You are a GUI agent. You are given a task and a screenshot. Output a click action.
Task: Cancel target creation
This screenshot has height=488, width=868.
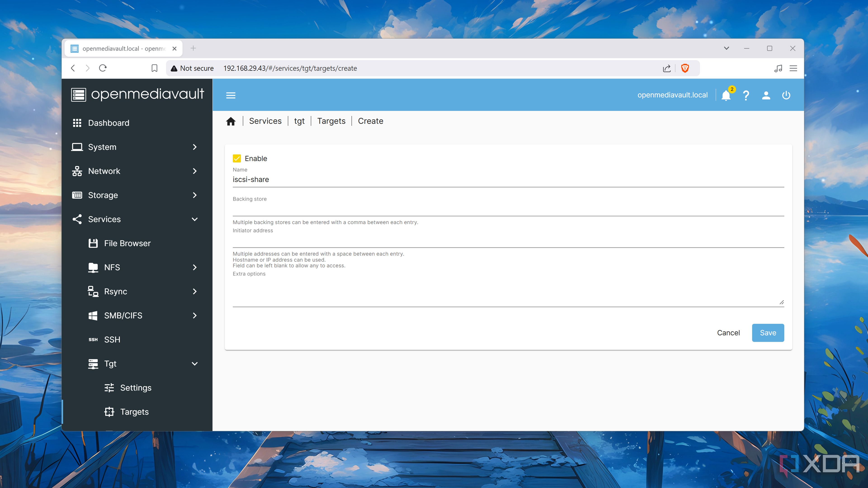pyautogui.click(x=728, y=333)
